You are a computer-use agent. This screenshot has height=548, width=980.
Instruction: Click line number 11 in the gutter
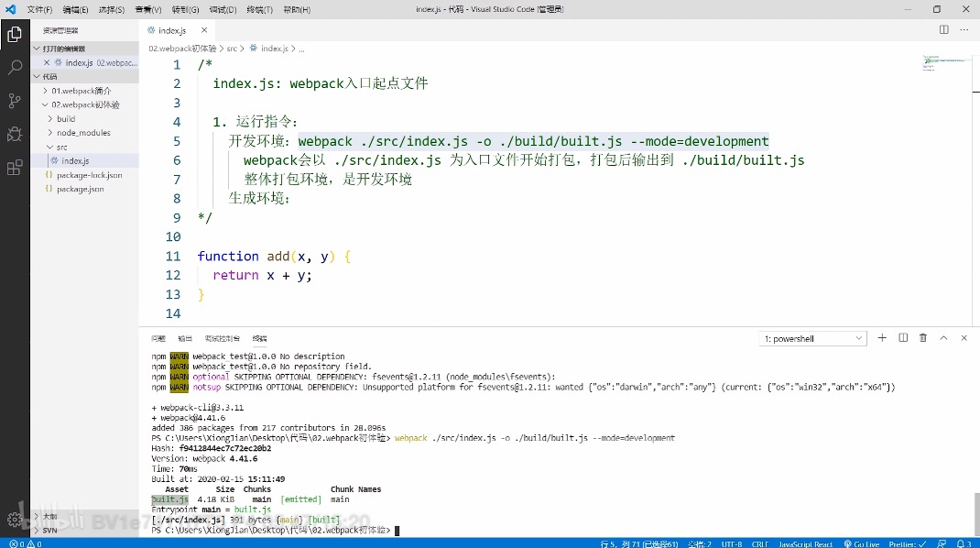click(172, 256)
